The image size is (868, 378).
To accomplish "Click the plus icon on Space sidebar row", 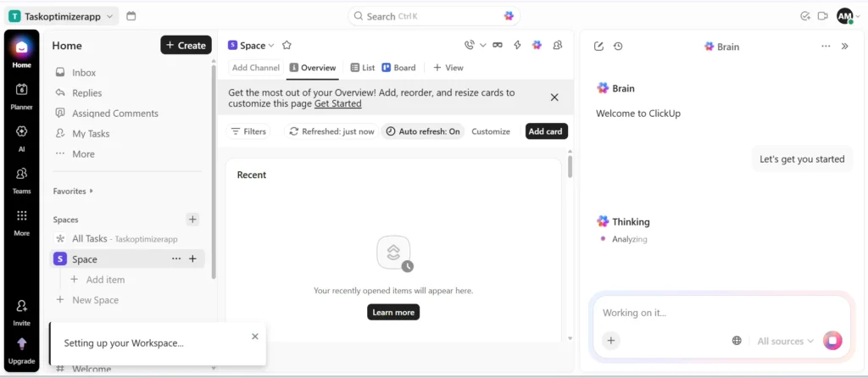I will pos(192,258).
